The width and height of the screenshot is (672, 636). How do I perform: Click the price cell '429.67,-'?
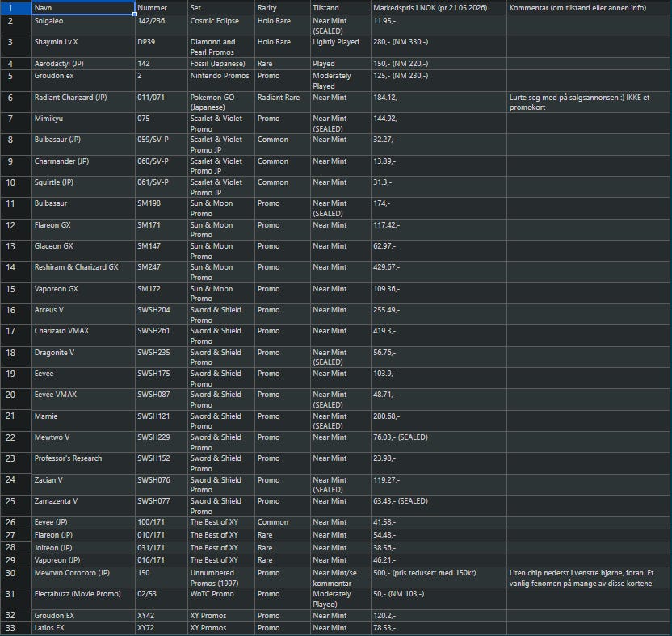click(x=439, y=272)
